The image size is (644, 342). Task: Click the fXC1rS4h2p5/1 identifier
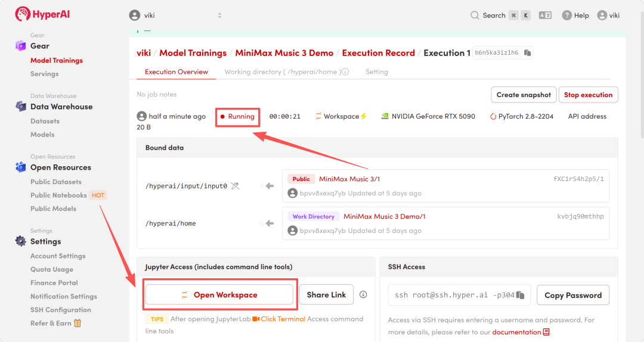(578, 179)
